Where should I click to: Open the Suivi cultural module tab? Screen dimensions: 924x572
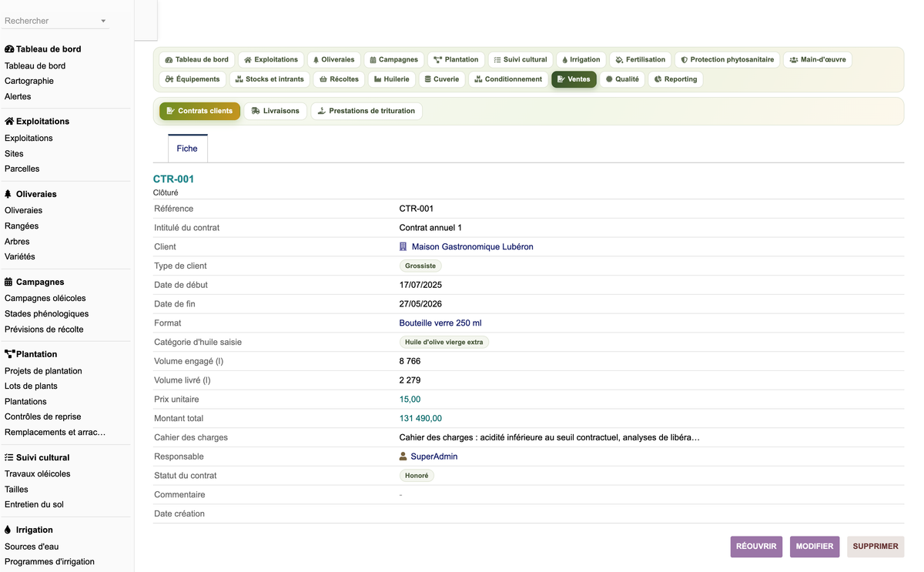(x=521, y=59)
